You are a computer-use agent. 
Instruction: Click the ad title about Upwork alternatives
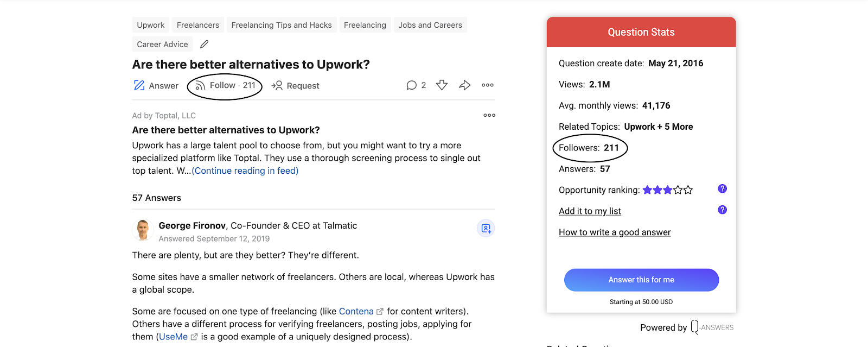point(226,130)
